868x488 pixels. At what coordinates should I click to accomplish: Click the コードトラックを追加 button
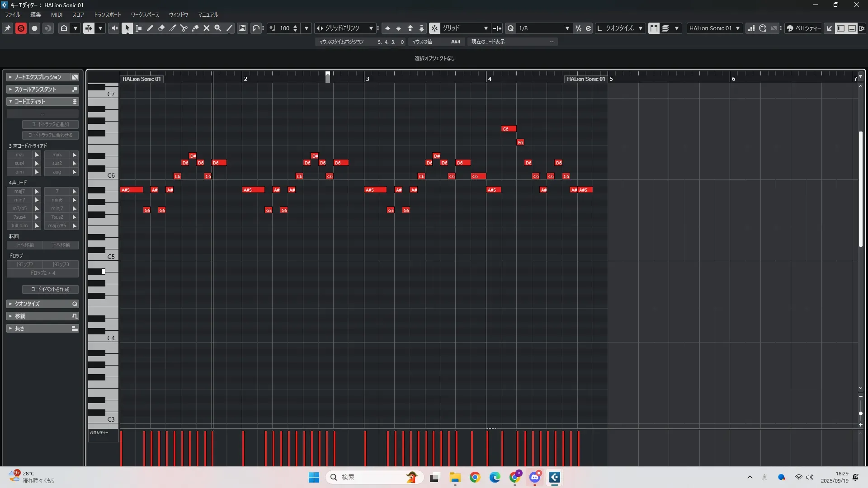(x=50, y=124)
